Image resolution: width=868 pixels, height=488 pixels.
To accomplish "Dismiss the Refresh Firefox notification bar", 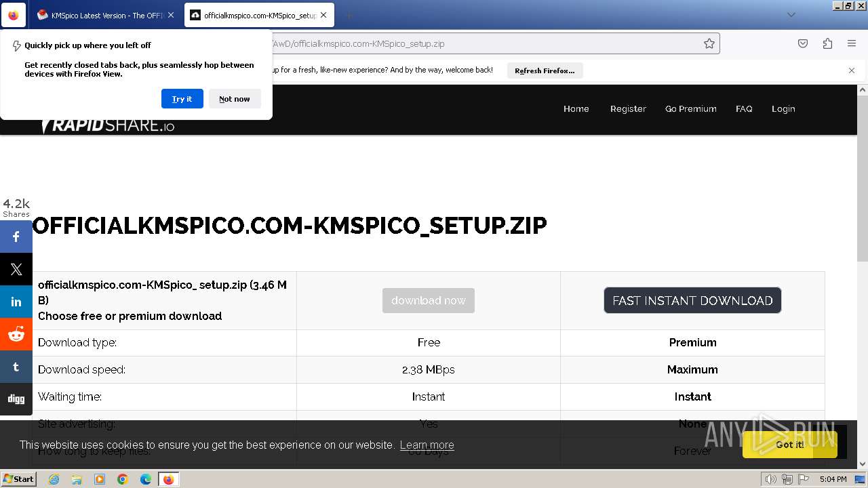I will [852, 70].
